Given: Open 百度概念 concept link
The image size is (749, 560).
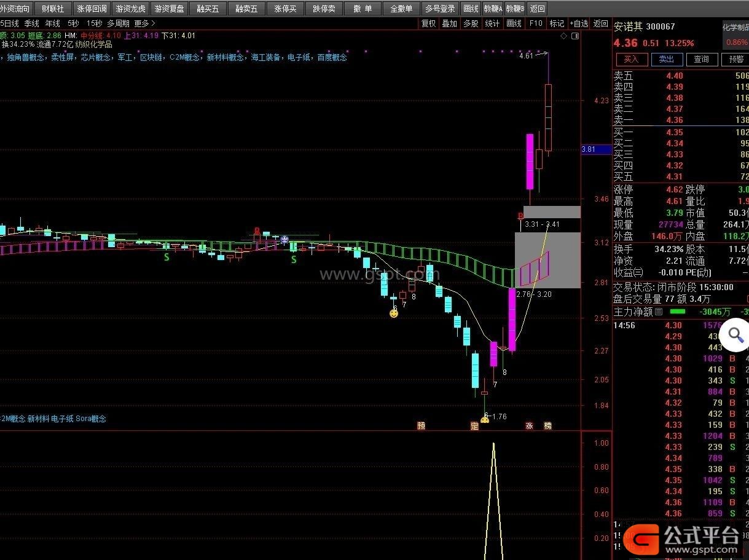Looking at the screenshot, I should [332, 57].
